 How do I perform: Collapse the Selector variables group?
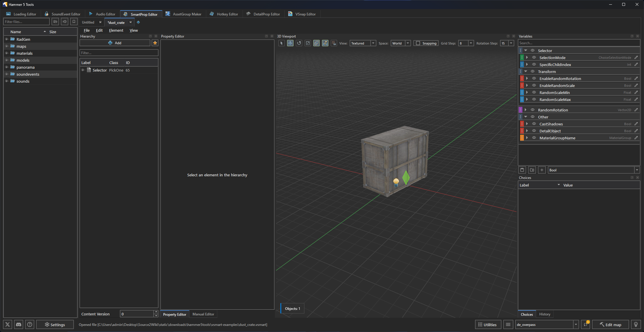[526, 51]
